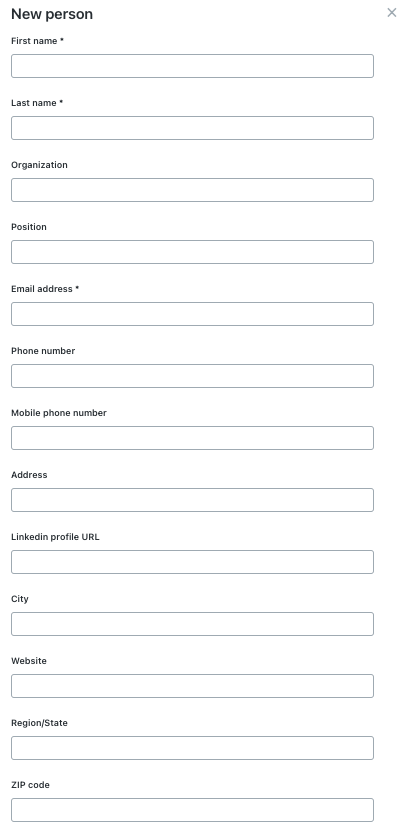This screenshot has width=398, height=829.
Task: Select the Region/State input field
Action: coord(192,748)
